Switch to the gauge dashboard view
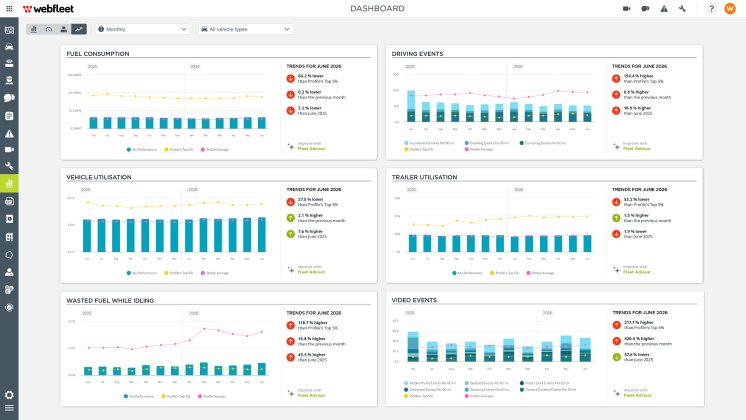Image resolution: width=746 pixels, height=420 pixels. click(x=49, y=29)
